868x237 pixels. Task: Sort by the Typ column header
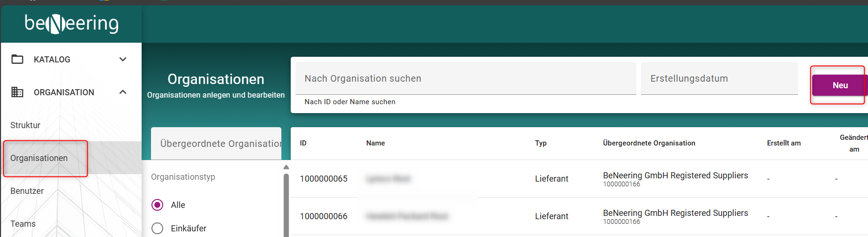pyautogui.click(x=541, y=143)
